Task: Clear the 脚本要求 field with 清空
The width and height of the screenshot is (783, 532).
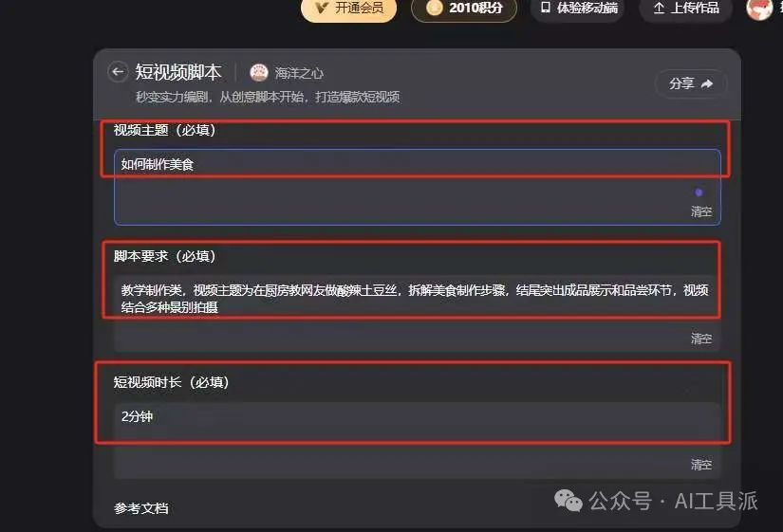Action: (701, 339)
